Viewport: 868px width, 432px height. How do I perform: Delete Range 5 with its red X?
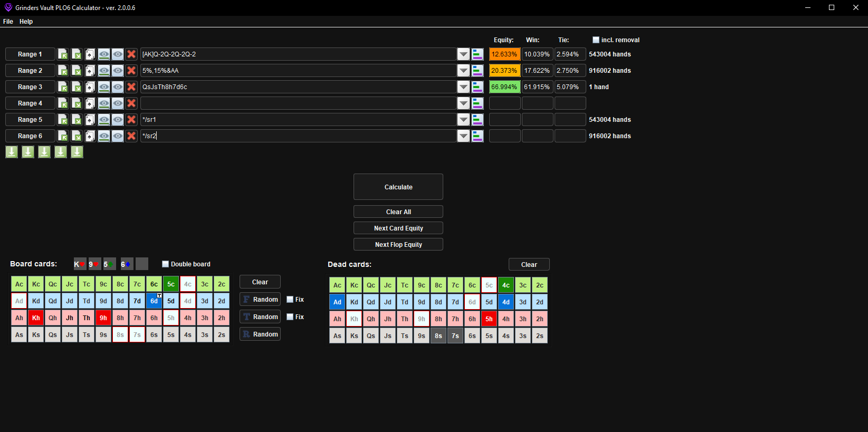click(x=131, y=120)
